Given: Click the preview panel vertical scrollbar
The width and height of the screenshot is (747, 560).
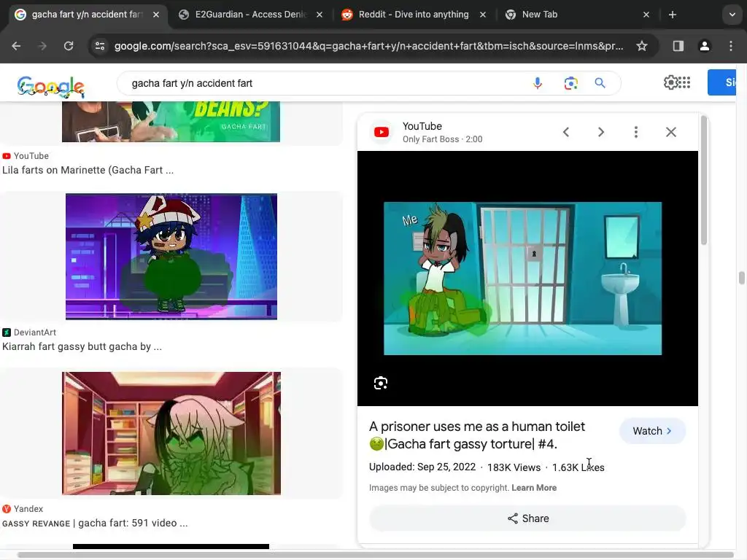Looking at the screenshot, I should click(704, 181).
